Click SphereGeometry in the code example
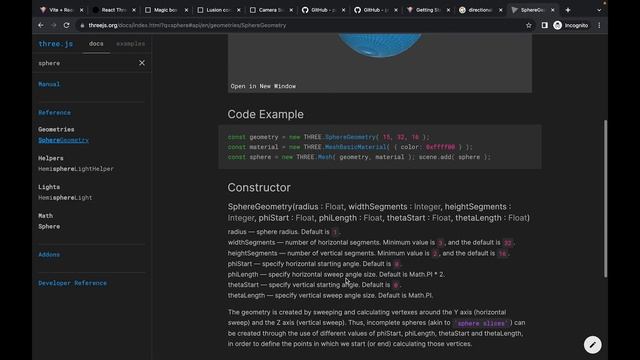 (x=350, y=137)
